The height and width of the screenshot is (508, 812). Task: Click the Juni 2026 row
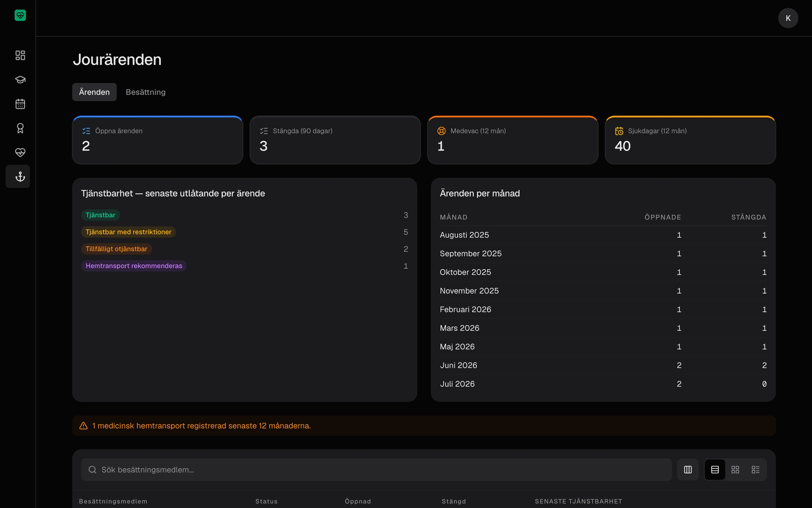click(x=603, y=366)
